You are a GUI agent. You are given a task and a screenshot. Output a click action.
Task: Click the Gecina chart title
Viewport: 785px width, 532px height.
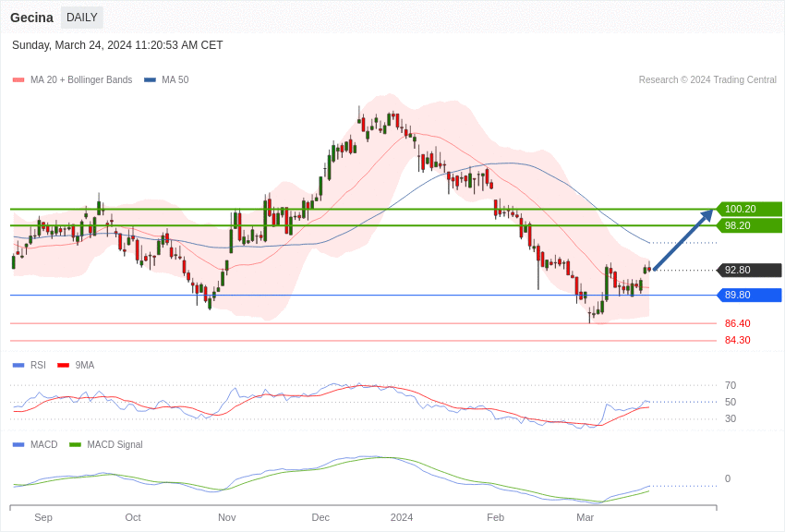click(x=31, y=18)
